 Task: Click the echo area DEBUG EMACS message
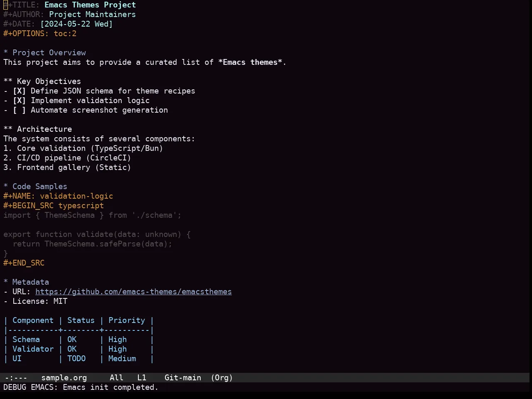(x=81, y=387)
